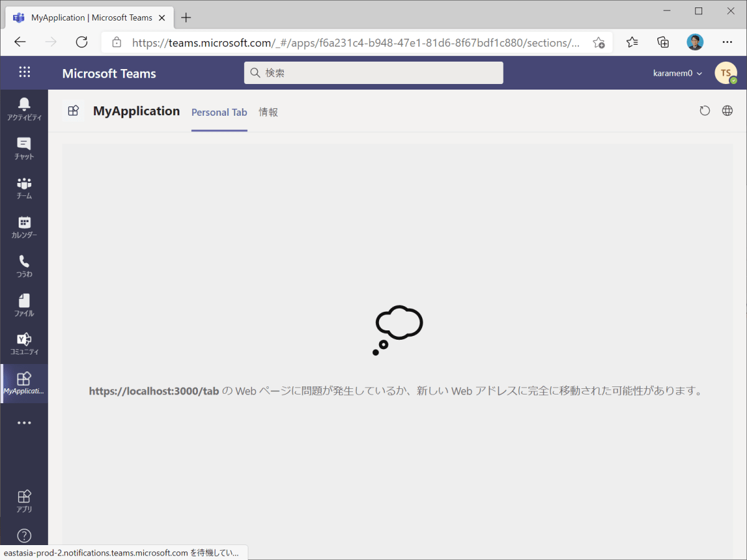This screenshot has width=747, height=560.
Task: Go back with browser back arrow
Action: [x=20, y=42]
